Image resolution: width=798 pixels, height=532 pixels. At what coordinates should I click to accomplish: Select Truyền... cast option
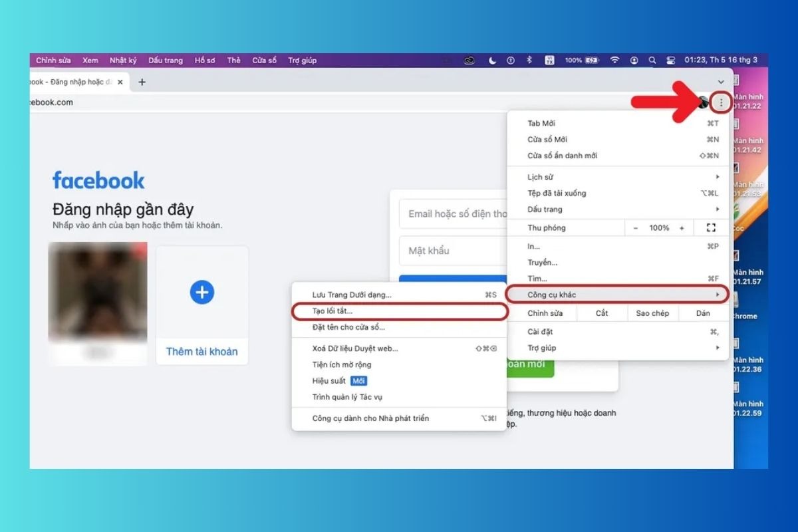618,263
